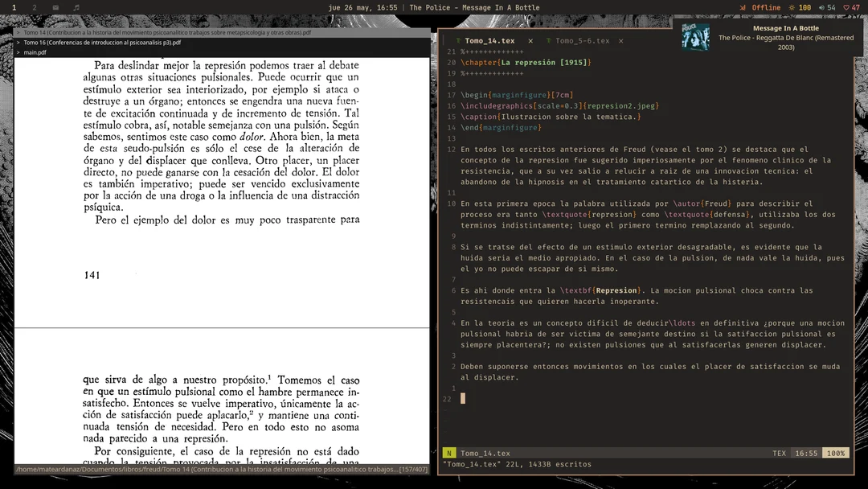
Task: Open the music workspace note icon
Action: tap(76, 7)
